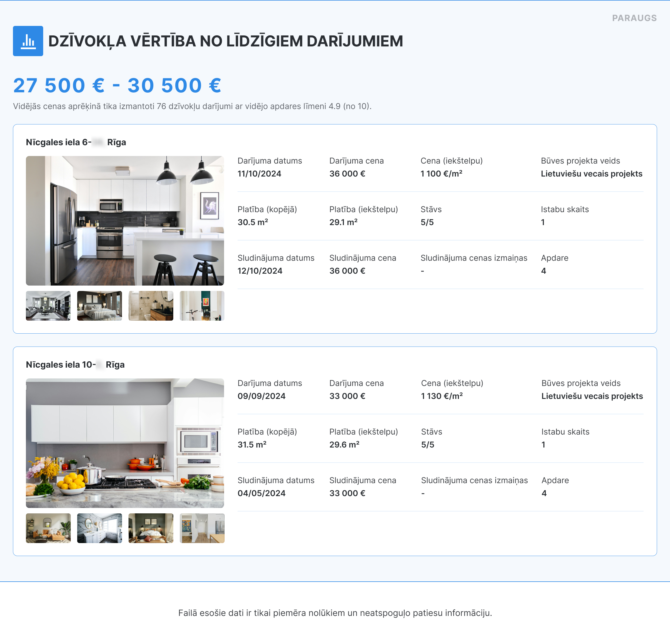Open living room thumbnail of Nīcgales iela 6
This screenshot has height=644, width=670.
(x=48, y=306)
